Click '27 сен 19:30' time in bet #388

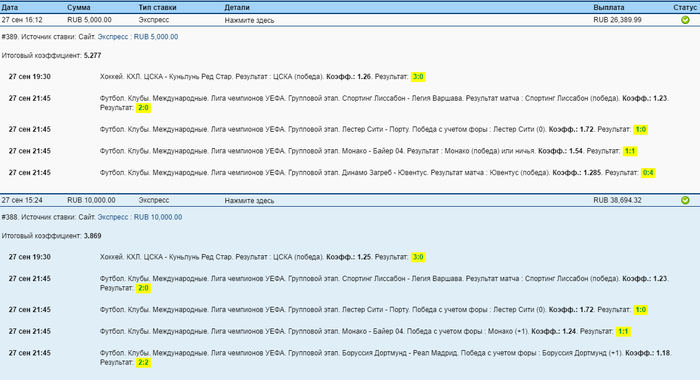coord(29,257)
